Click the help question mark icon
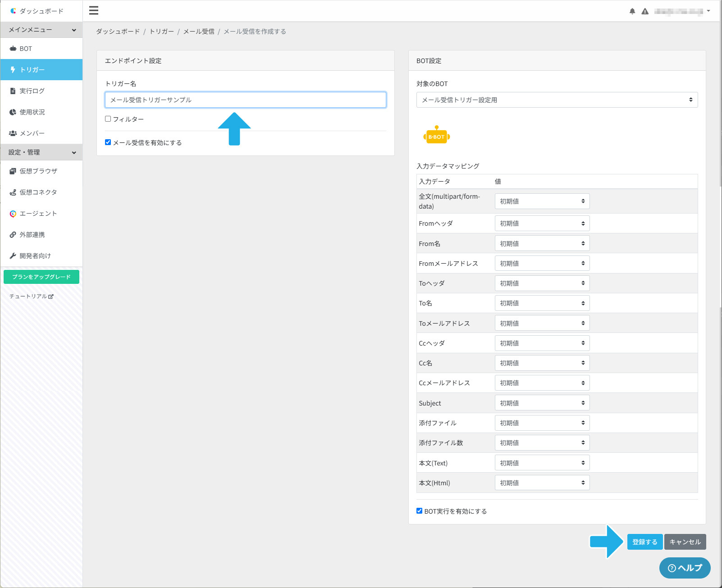Image resolution: width=722 pixels, height=588 pixels. [672, 568]
